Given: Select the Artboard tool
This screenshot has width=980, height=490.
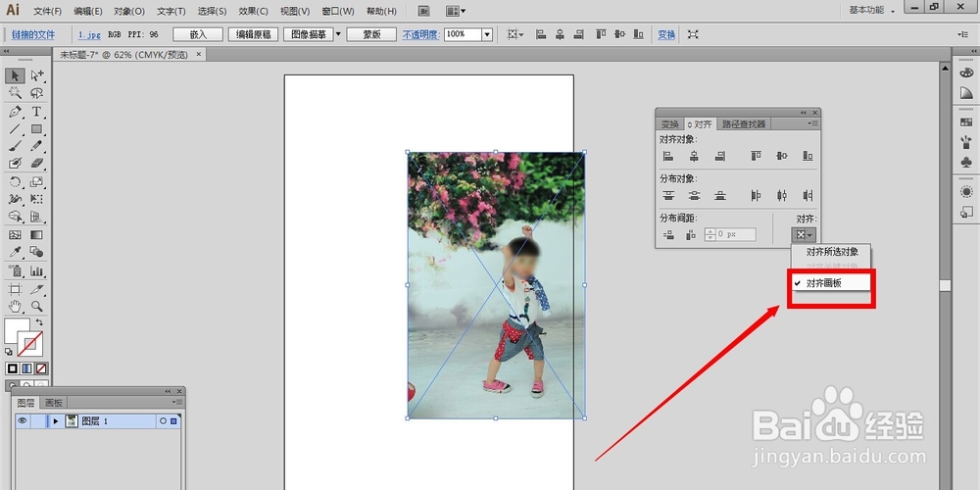Looking at the screenshot, I should 15,289.
